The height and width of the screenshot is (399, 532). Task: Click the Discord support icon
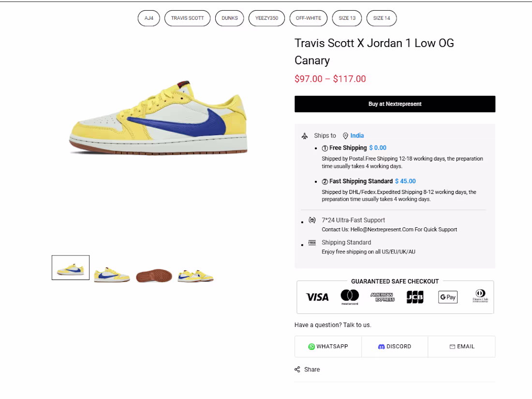coord(382,346)
